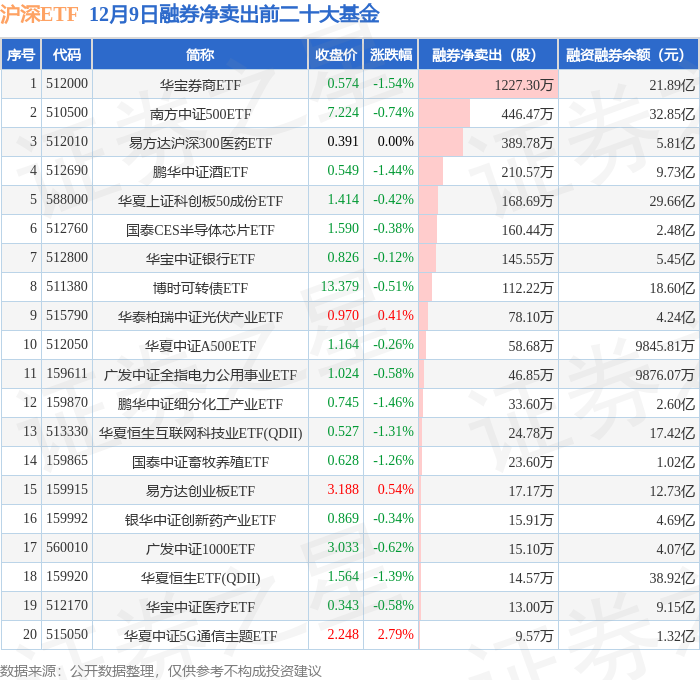Click fund name 银华中证创新药产业ETF
Viewport: 700px width, 680px height.
tap(200, 520)
